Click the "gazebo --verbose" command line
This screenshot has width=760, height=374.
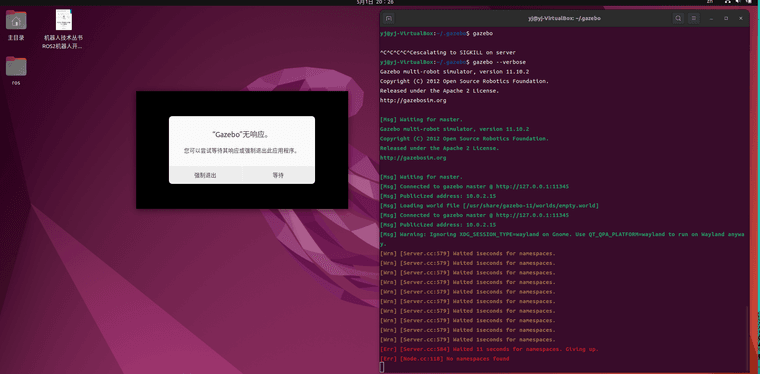(x=453, y=62)
